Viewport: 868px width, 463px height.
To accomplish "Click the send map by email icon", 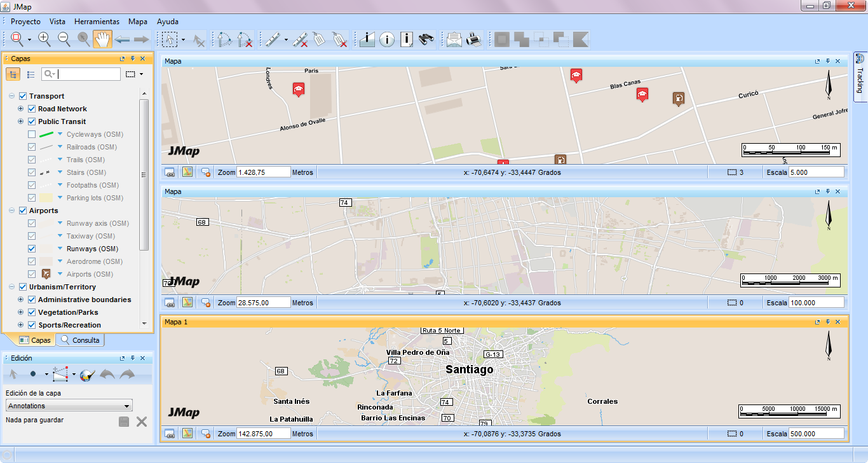I will coord(454,39).
